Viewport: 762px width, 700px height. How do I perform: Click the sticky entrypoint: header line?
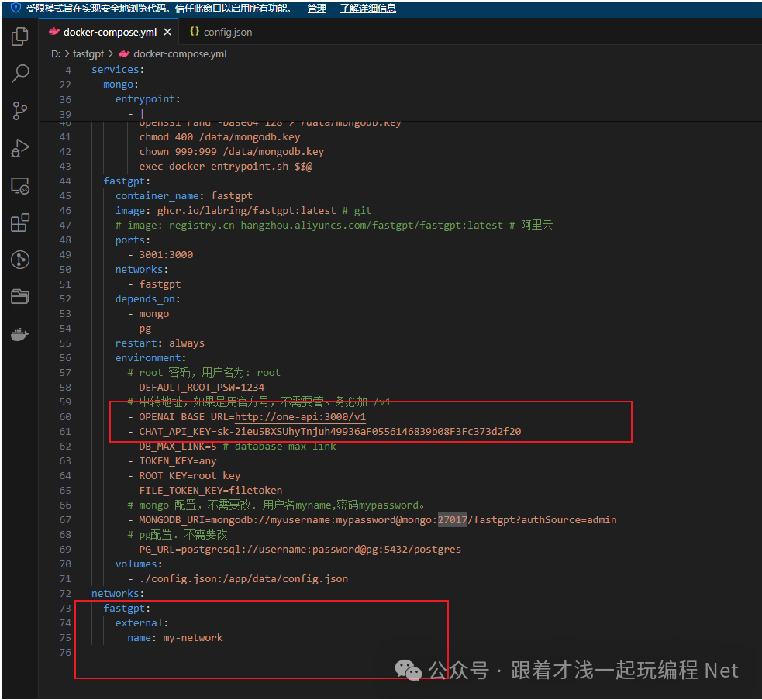pos(148,98)
